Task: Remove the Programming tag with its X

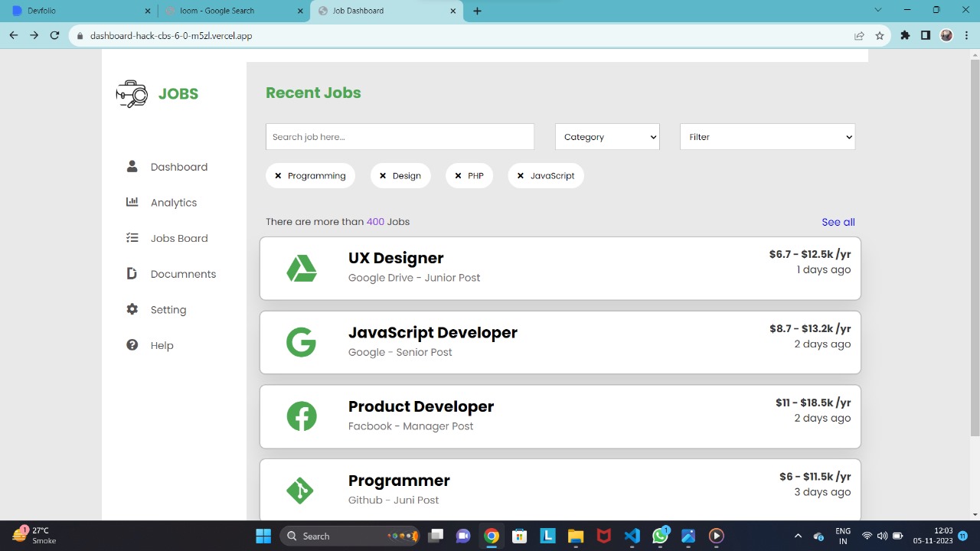Action: coord(278,176)
